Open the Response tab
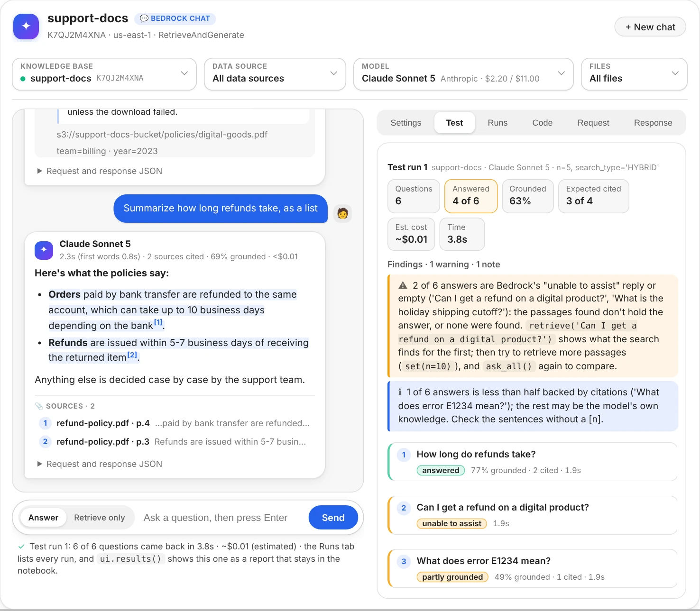Viewport: 700px width, 611px height. tap(653, 123)
